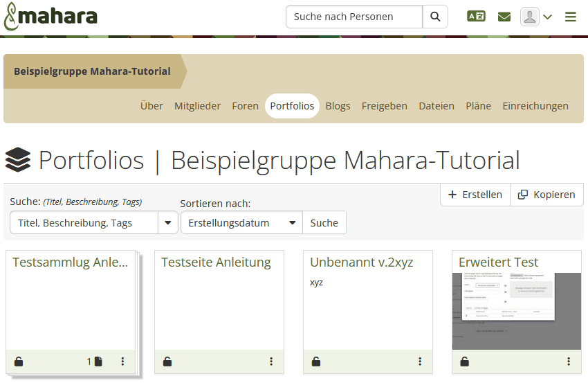Open the Foren tab
588x383 pixels.
coord(246,106)
